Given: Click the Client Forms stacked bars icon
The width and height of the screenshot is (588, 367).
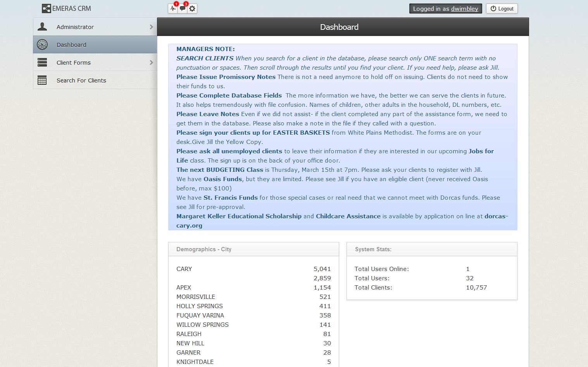Looking at the screenshot, I should point(42,62).
